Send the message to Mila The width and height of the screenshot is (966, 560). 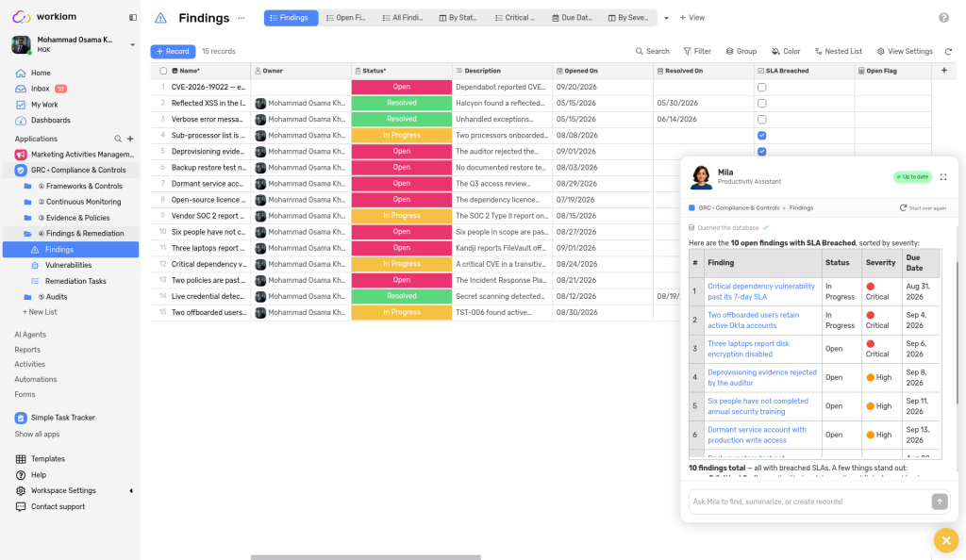click(x=940, y=502)
